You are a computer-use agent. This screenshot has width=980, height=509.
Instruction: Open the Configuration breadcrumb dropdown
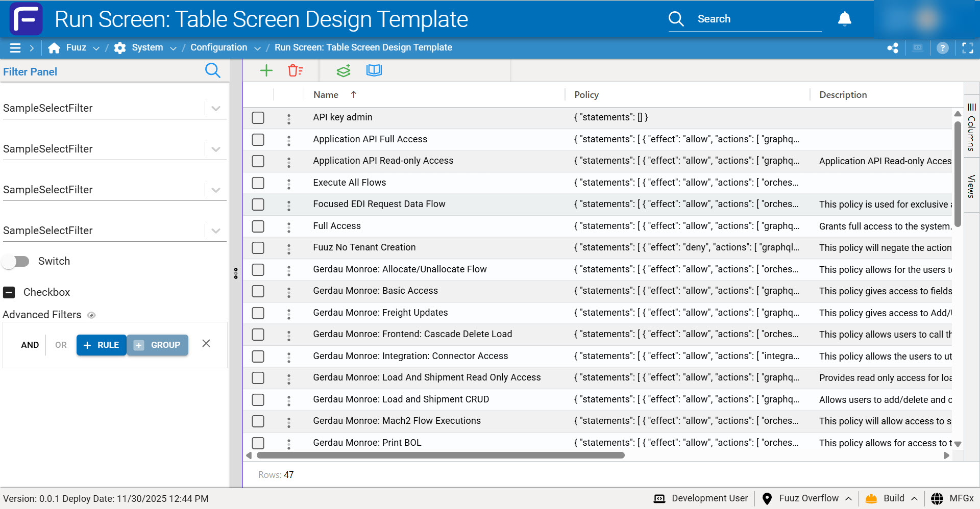(257, 48)
